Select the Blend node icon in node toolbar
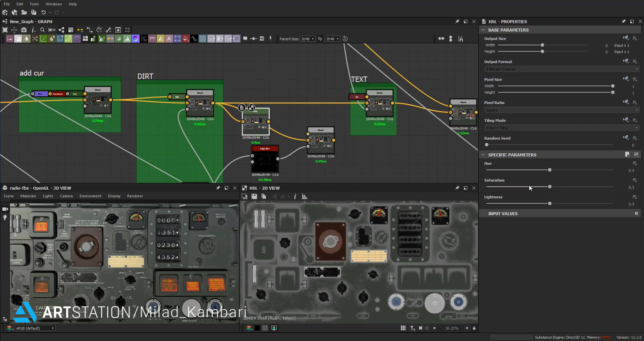 18,39
